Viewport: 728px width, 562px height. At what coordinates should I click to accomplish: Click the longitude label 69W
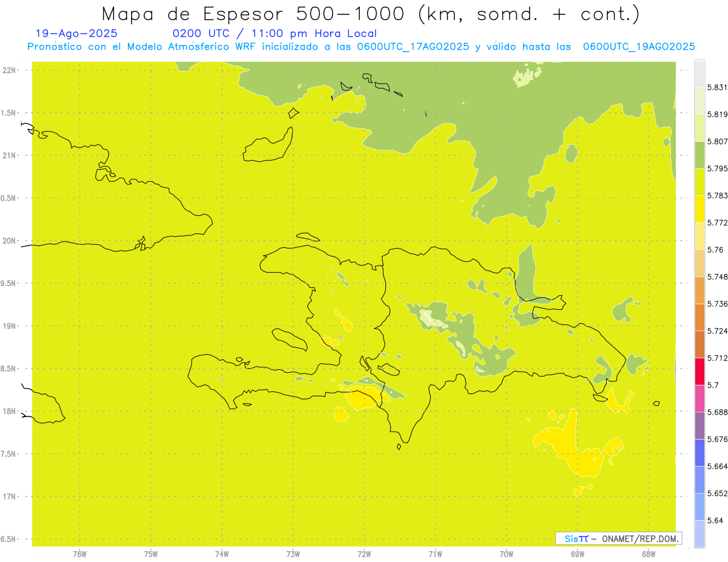pos(577,554)
